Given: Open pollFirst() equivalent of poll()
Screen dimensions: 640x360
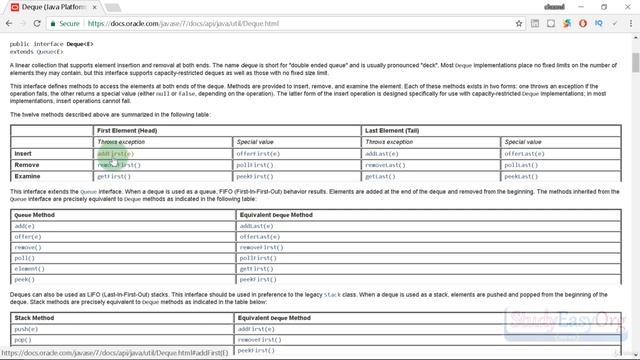Looking at the screenshot, I should point(258,258).
